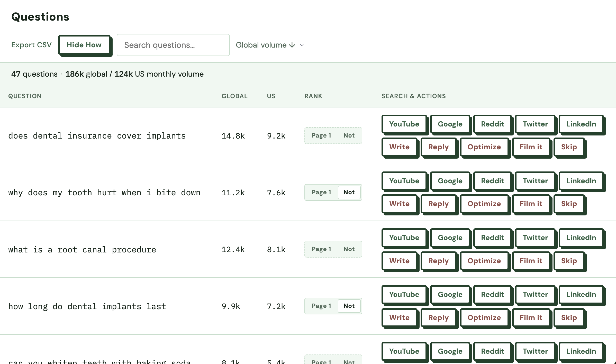This screenshot has width=616, height=364.
Task: Search Google for 'can you whiten teeth with baking soda'
Action: click(450, 351)
